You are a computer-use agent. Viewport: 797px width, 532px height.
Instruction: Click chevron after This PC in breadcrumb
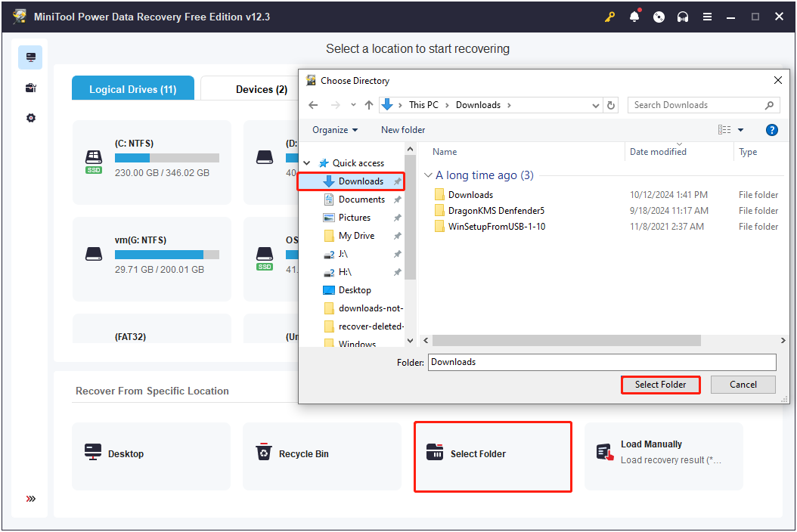tap(447, 105)
